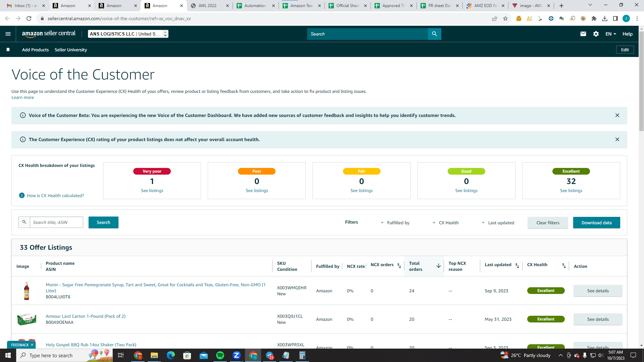Open Chrome tab search chevron
This screenshot has height=362, width=644.
[x=590, y=5]
